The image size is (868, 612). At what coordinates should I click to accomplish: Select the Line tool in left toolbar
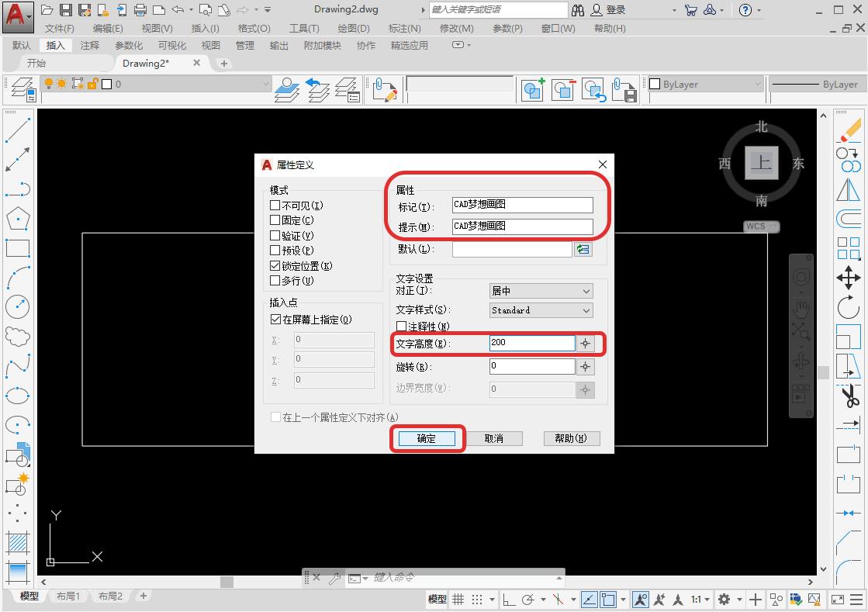pyautogui.click(x=18, y=128)
